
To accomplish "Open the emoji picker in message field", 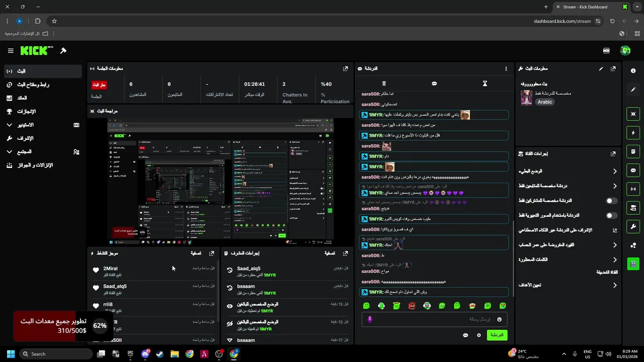I will (499, 319).
